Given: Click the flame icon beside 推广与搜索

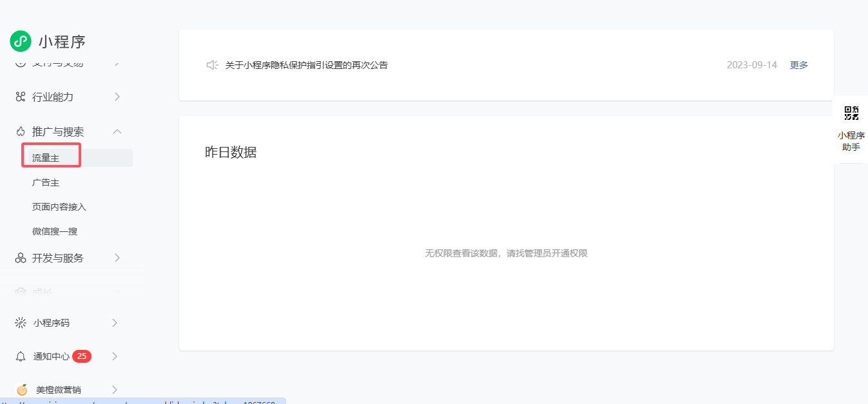Looking at the screenshot, I should pos(21,131).
